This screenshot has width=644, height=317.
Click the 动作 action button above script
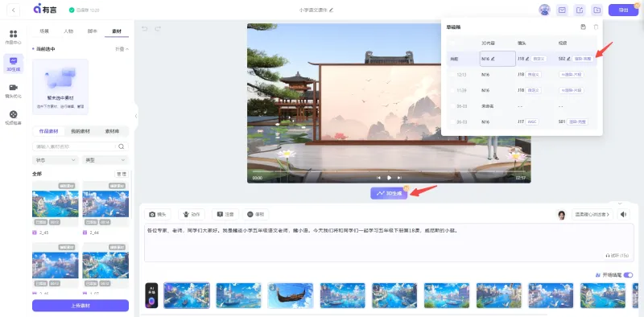point(192,214)
